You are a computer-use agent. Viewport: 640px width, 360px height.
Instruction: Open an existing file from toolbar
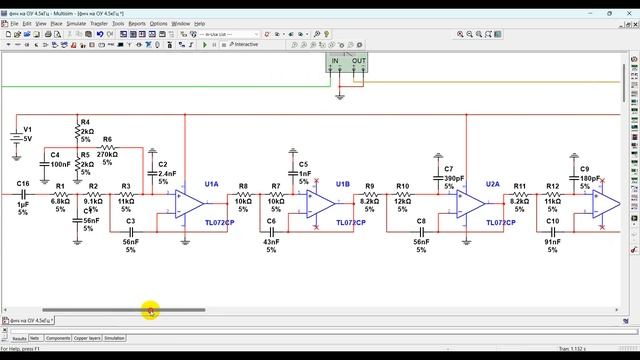click(x=18, y=34)
